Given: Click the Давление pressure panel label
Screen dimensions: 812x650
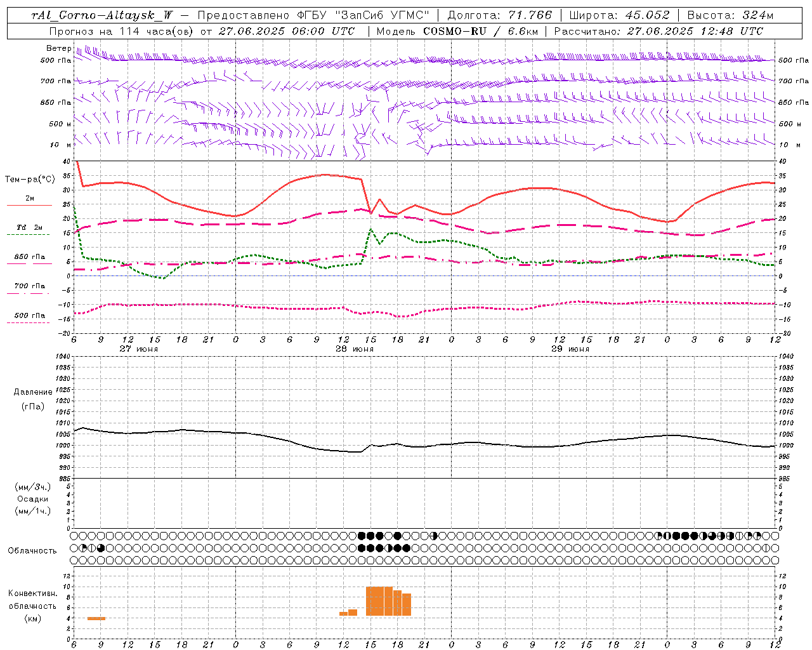Looking at the screenshot, I should click(x=33, y=392).
